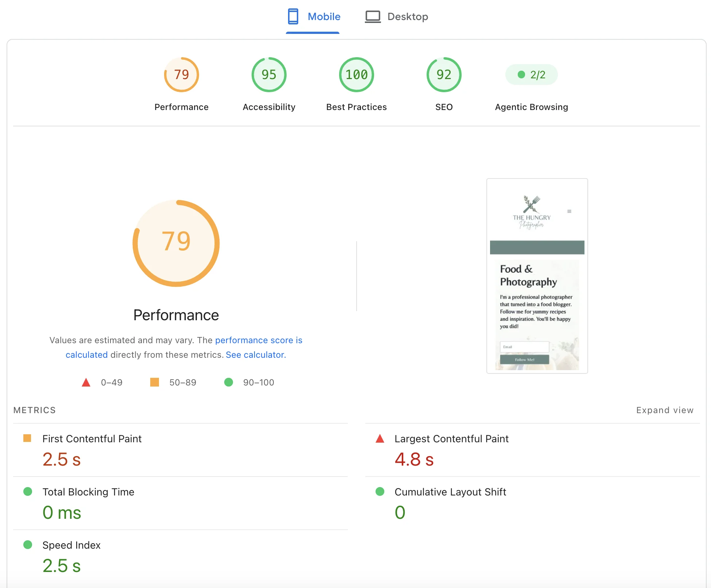The image size is (711, 588).
Task: Click the 4.8 s LCP value
Action: [x=414, y=459]
